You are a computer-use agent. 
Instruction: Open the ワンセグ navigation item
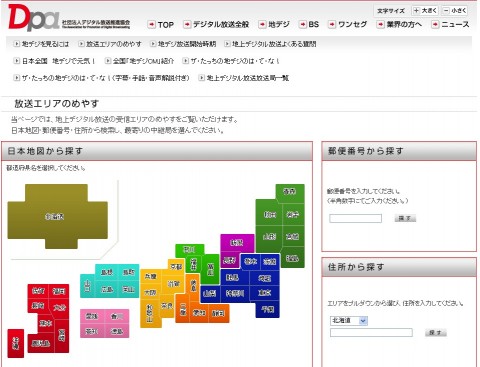coord(348,24)
